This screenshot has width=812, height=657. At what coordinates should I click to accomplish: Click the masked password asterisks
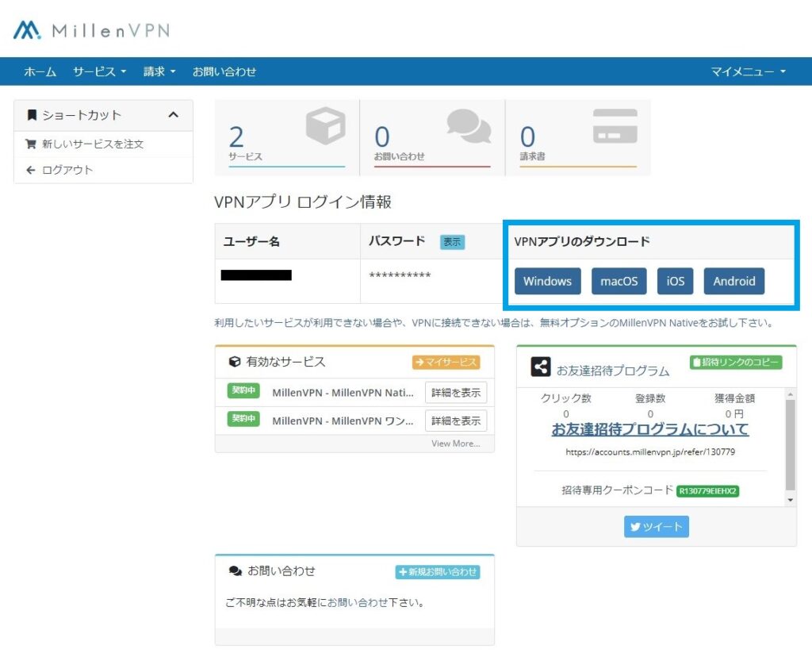400,275
